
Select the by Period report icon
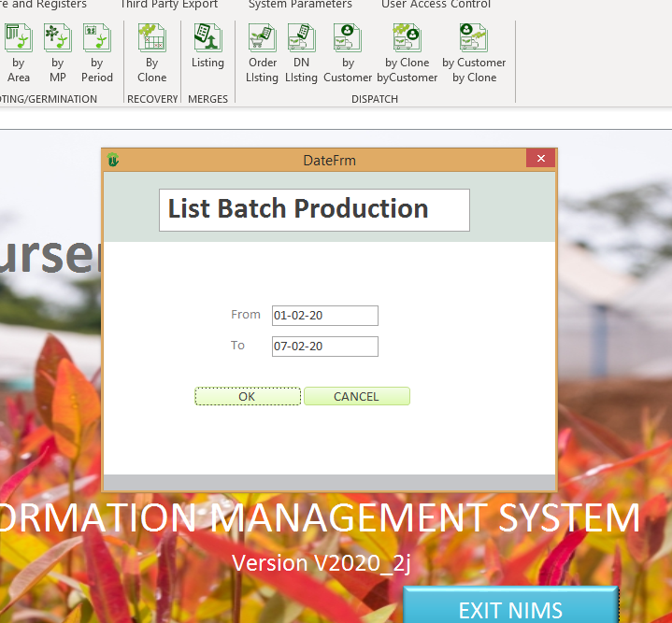click(x=96, y=53)
